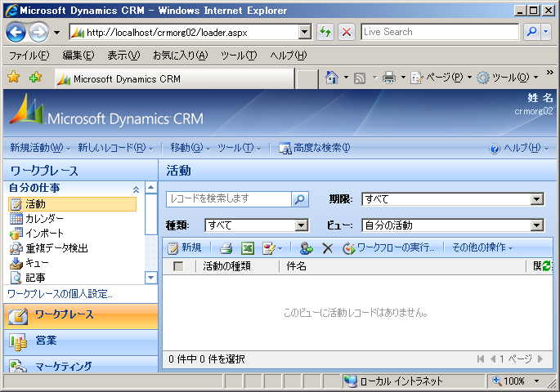The width and height of the screenshot is (560, 392).
Task: Open 高度な検索
Action: point(315,148)
